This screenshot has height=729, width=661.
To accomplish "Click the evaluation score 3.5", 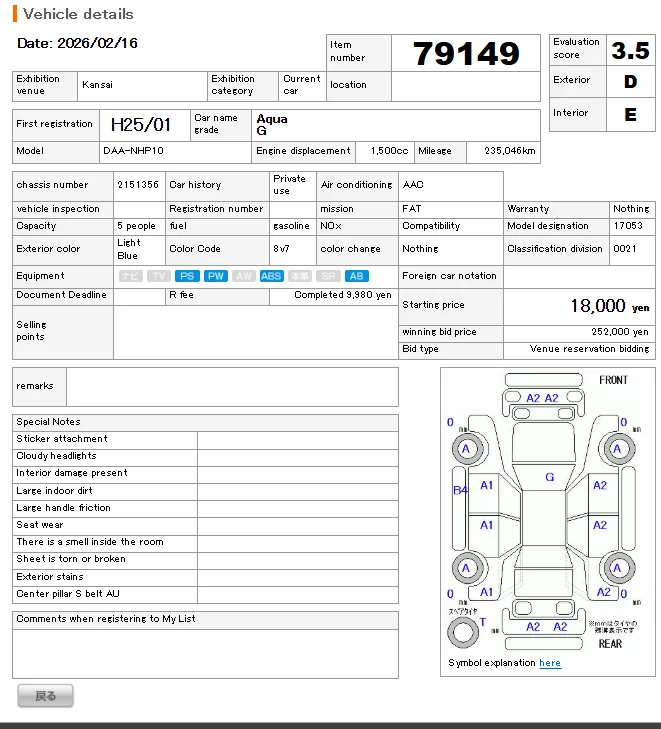I will (x=630, y=50).
